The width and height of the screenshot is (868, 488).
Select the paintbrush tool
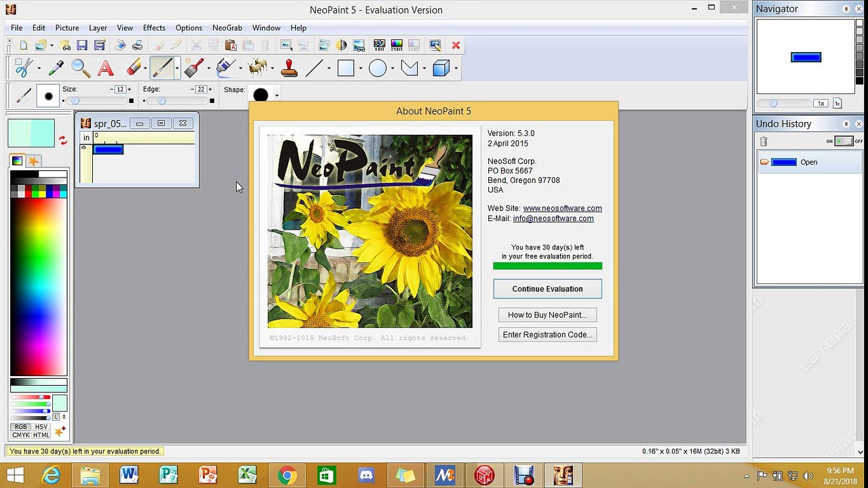[x=161, y=68]
